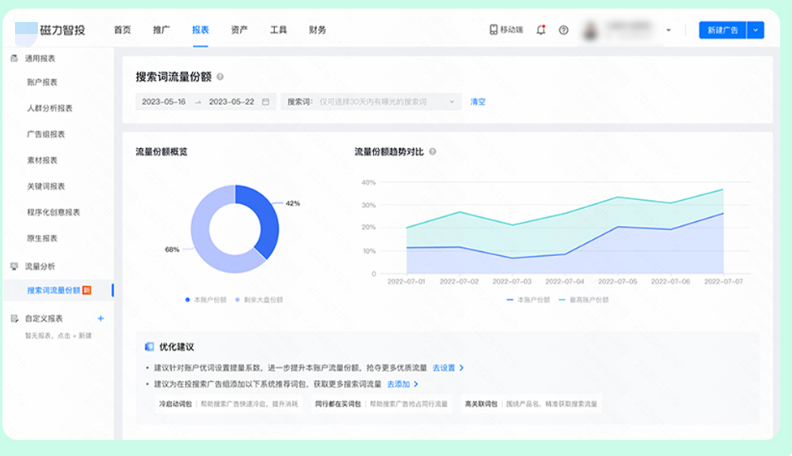
Task: Open 账户报表 in the sidebar
Action: click(42, 82)
